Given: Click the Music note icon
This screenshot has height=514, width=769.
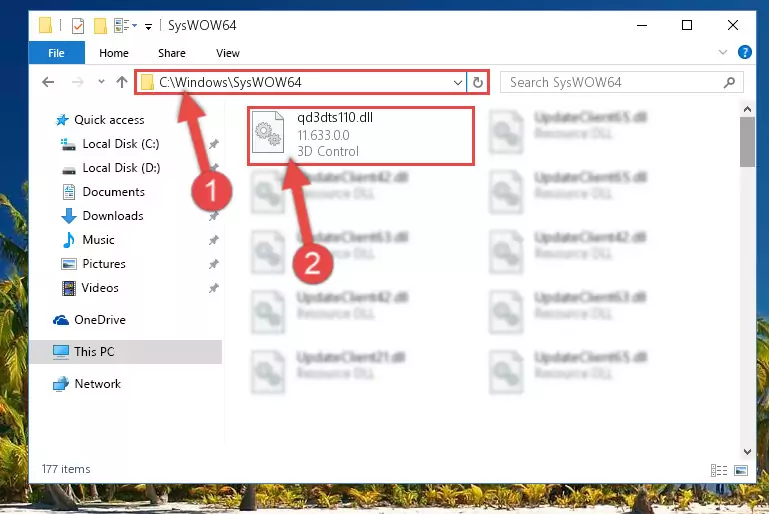Looking at the screenshot, I should [69, 240].
